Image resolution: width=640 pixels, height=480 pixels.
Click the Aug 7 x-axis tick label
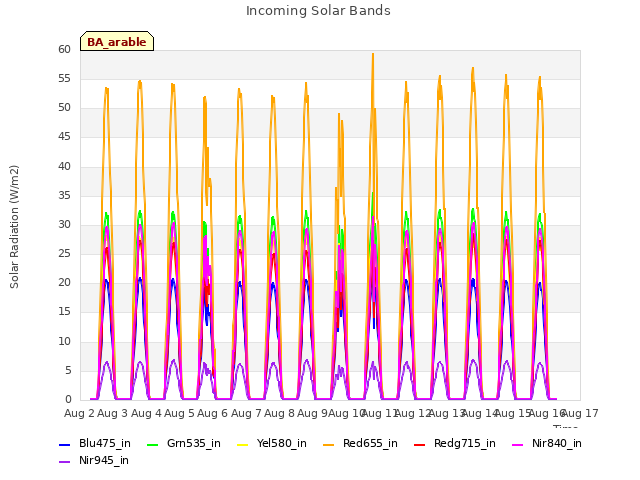246,413
